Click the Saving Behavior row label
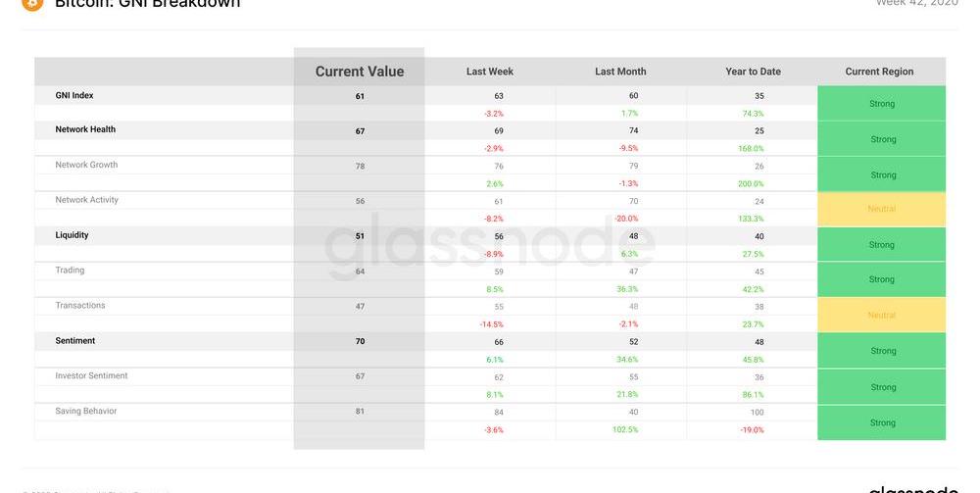The height and width of the screenshot is (493, 980). [85, 411]
